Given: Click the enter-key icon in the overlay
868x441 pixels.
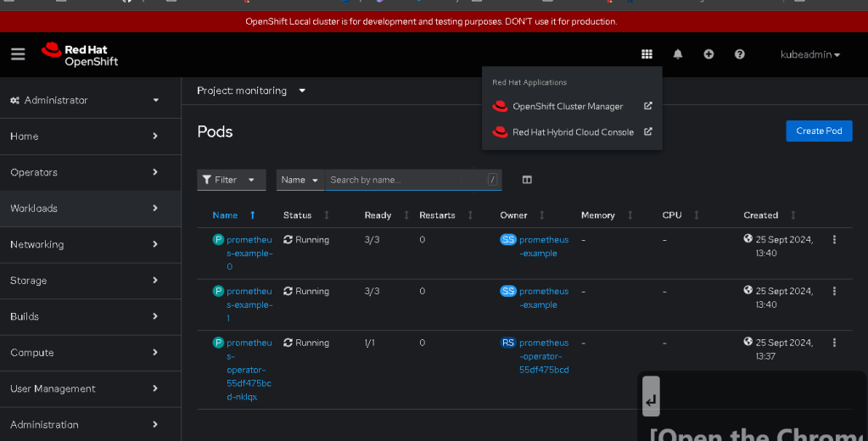Looking at the screenshot, I should coord(651,397).
